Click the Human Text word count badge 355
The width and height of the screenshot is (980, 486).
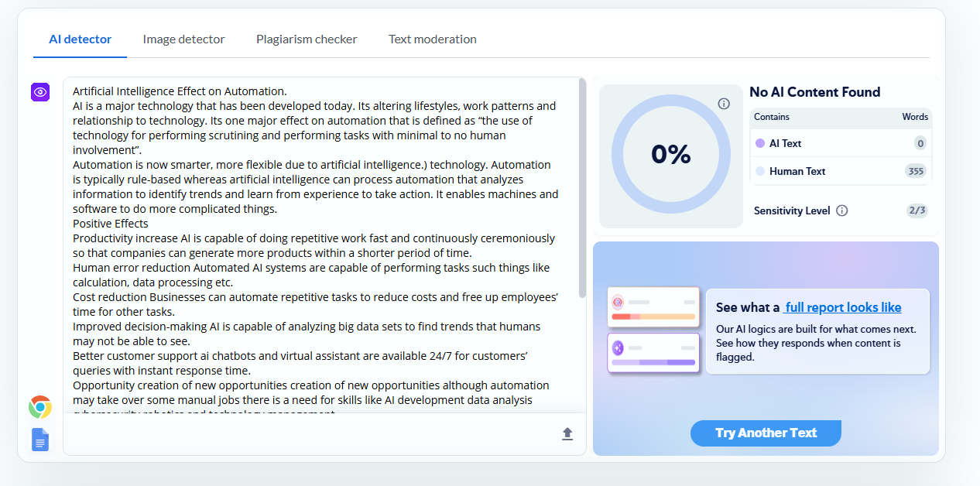[x=916, y=172]
